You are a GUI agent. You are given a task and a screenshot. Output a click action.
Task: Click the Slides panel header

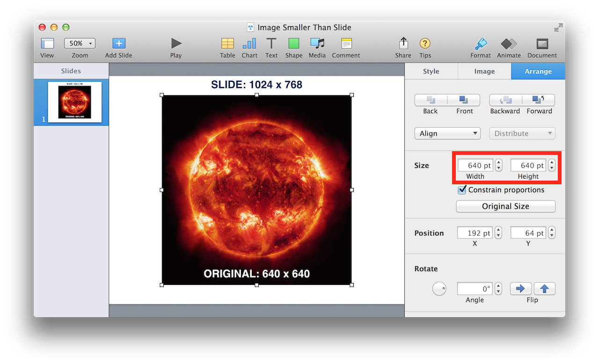tap(71, 71)
